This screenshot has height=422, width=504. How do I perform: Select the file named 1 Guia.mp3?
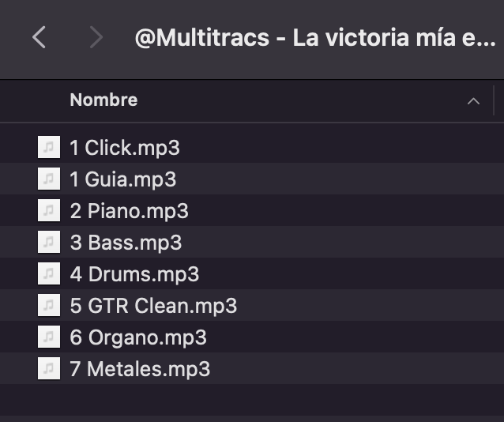click(122, 179)
